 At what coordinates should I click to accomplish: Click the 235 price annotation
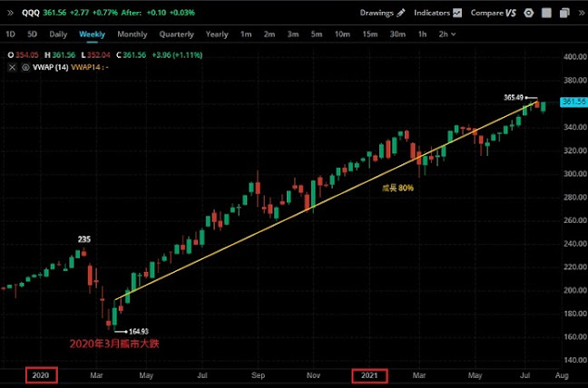84,239
